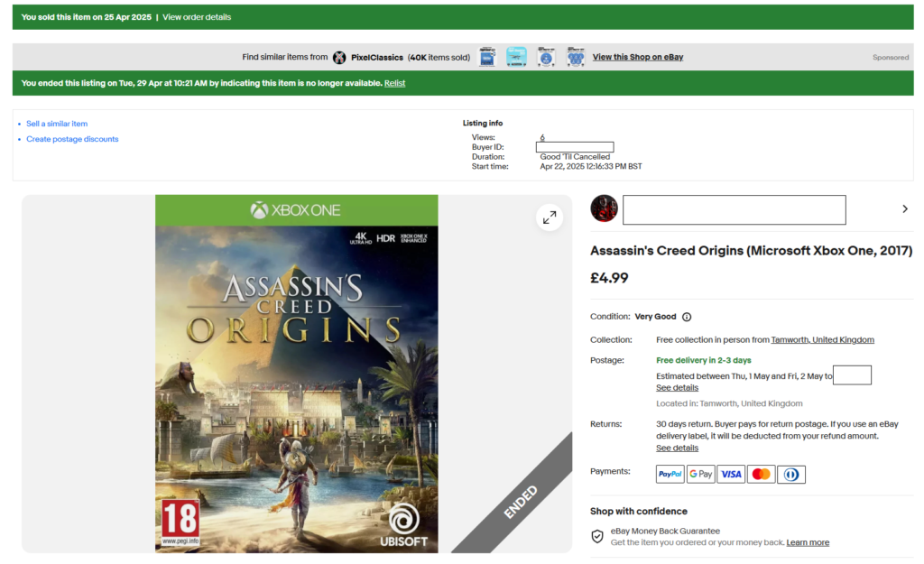Screen dimensions: 924x564
Task: Open the first PixelClassics similar item thumbnail
Action: click(486, 57)
